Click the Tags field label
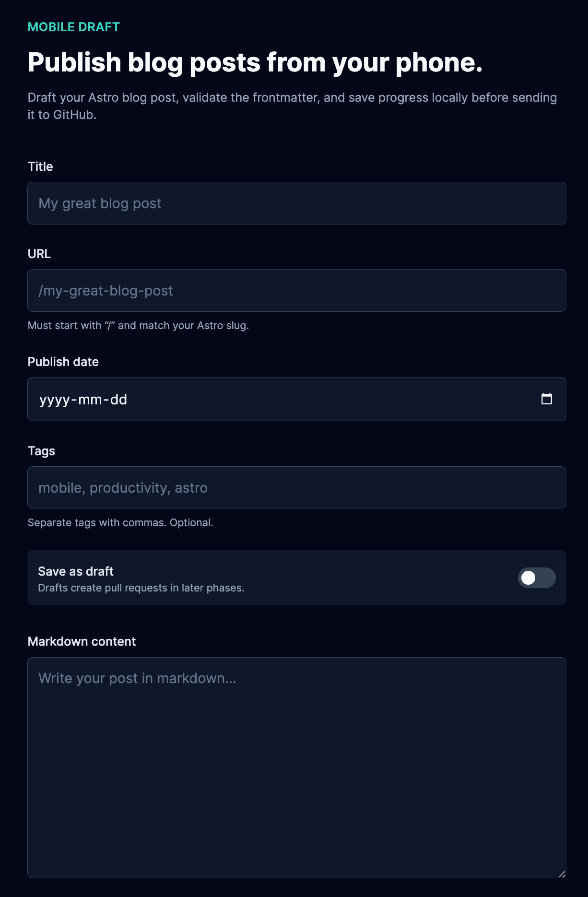588x897 pixels. point(41,451)
